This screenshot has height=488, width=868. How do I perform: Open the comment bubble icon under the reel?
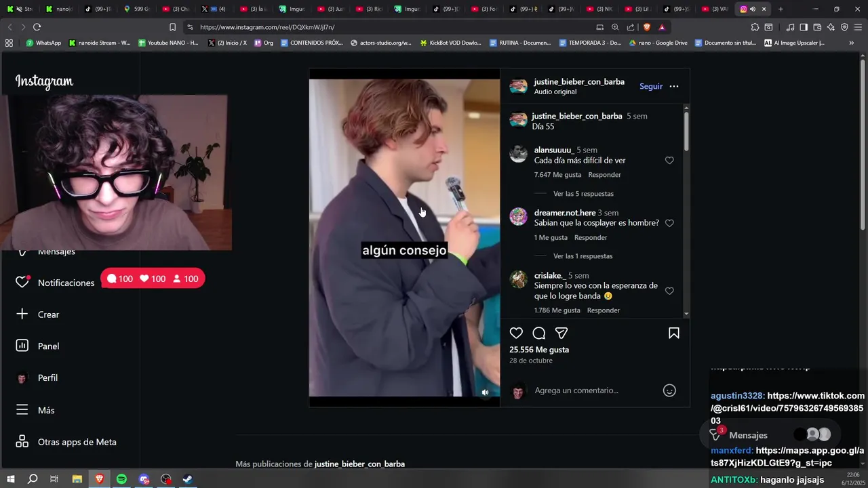[x=539, y=333]
